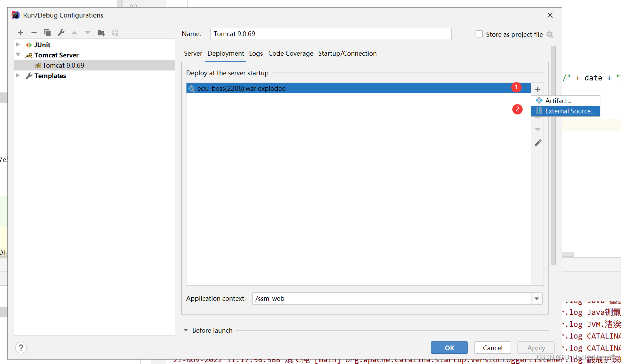Click the Cancel button
The image size is (621, 364).
(x=493, y=348)
